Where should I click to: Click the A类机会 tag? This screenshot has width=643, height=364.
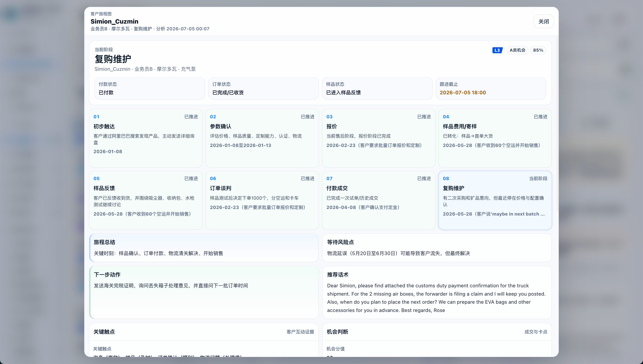517,50
